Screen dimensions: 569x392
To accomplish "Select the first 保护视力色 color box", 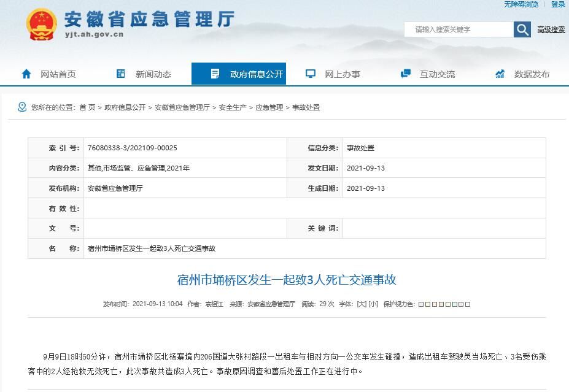I will 421,304.
